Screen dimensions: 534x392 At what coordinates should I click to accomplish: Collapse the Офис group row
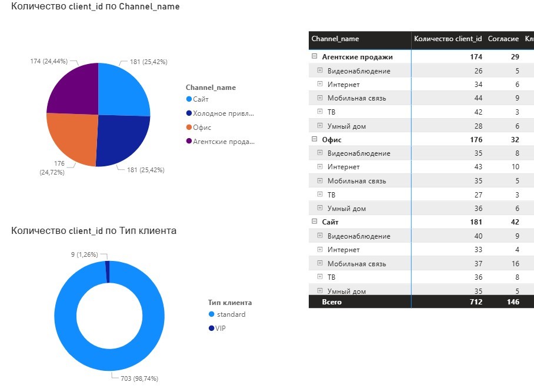click(315, 140)
